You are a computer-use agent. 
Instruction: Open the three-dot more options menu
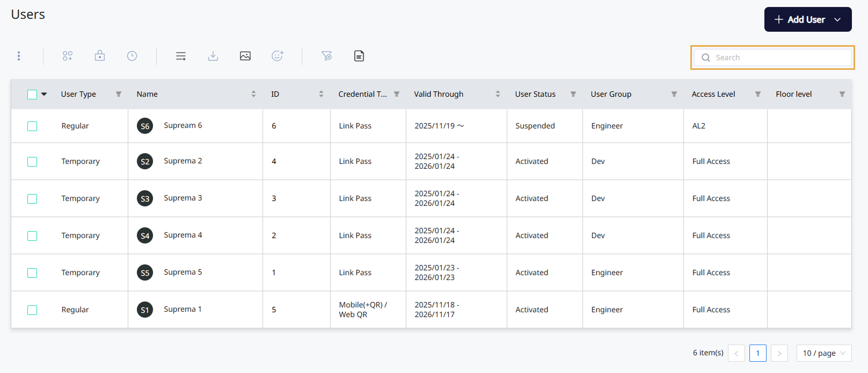pyautogui.click(x=19, y=56)
